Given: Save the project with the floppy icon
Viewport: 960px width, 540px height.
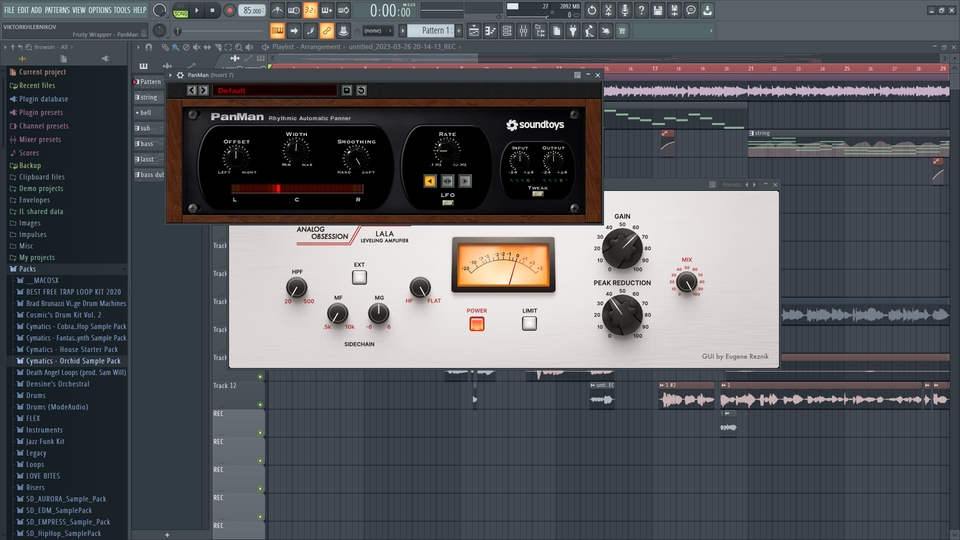Looking at the screenshot, I should click(658, 10).
